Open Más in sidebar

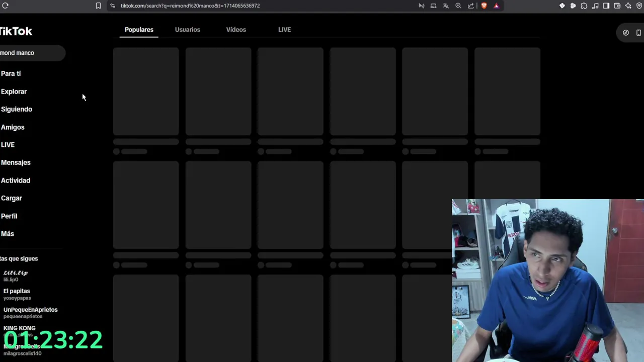coord(8,234)
